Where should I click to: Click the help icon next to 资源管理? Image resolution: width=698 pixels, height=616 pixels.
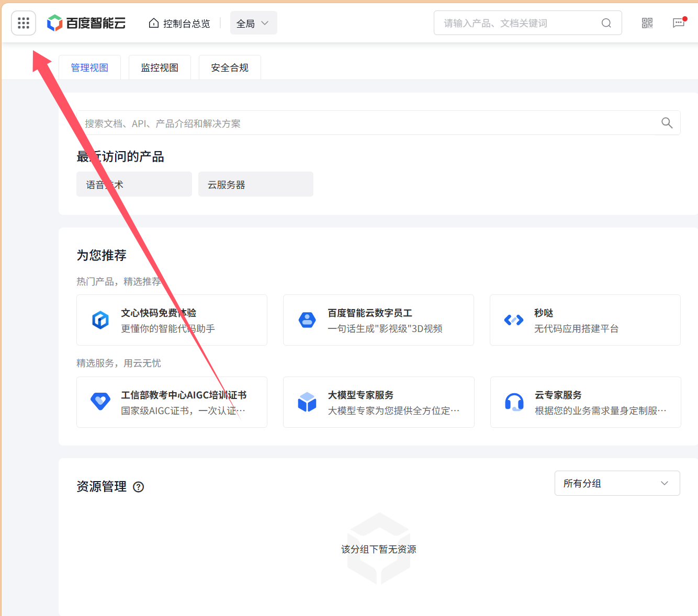pos(139,487)
